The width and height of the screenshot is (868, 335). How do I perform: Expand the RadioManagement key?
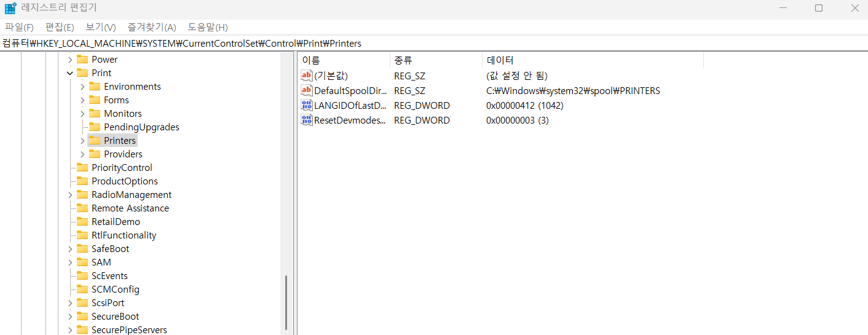pos(70,195)
